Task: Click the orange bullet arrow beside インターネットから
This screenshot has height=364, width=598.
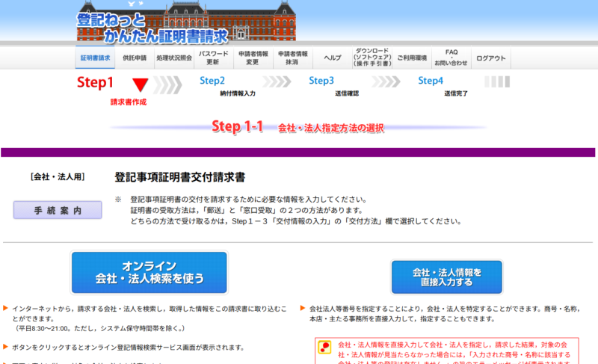Action: (6, 308)
